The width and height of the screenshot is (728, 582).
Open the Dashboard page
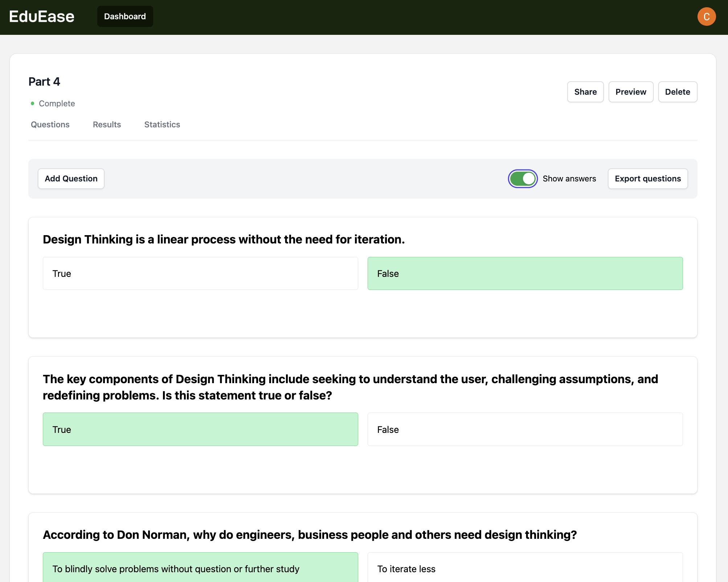point(125,17)
